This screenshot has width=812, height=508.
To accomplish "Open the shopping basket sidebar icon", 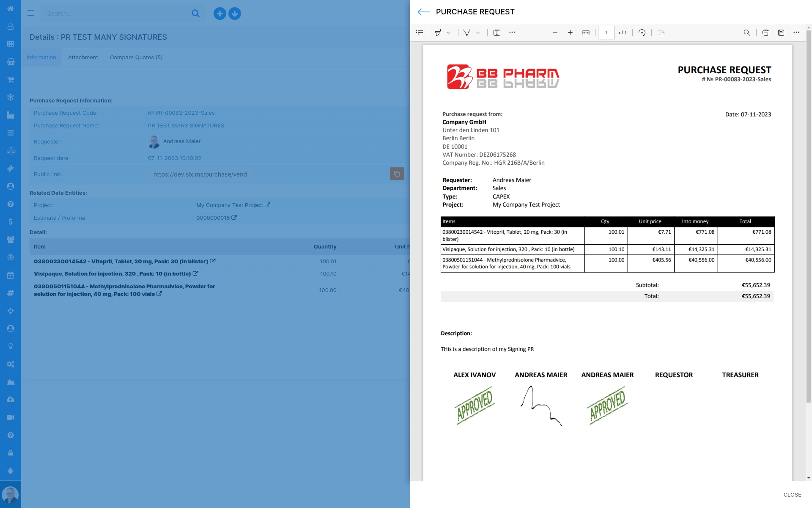I will click(11, 62).
